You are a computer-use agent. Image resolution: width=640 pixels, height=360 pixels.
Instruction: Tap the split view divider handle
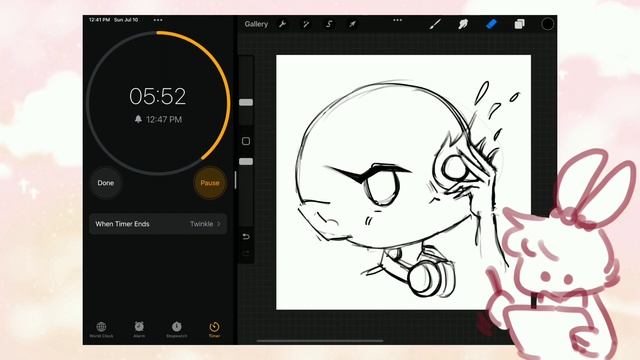pos(236,180)
